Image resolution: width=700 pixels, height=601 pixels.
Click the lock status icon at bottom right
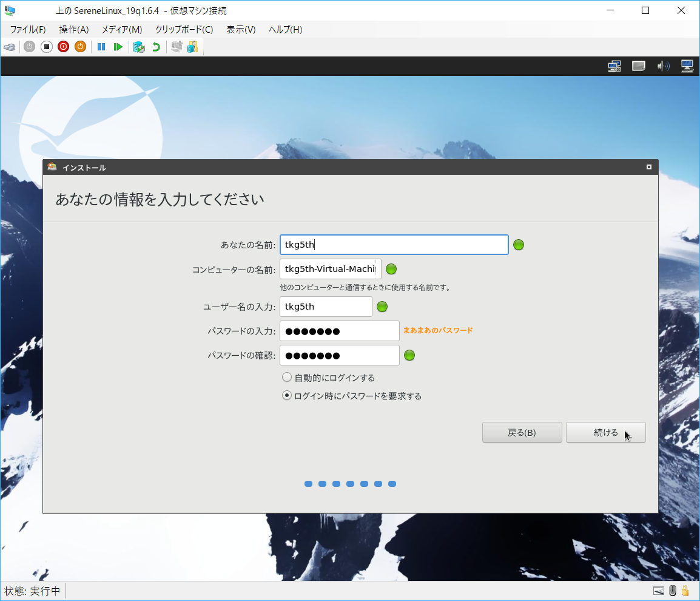click(x=685, y=591)
